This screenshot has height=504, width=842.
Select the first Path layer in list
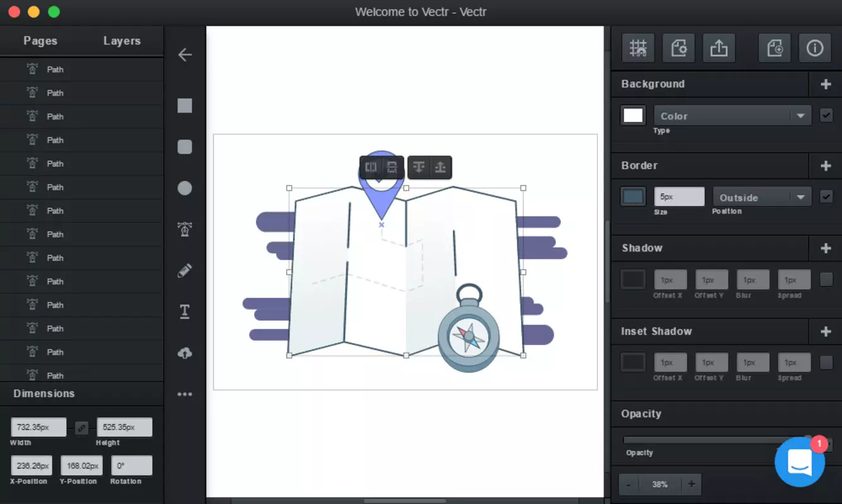coord(82,69)
